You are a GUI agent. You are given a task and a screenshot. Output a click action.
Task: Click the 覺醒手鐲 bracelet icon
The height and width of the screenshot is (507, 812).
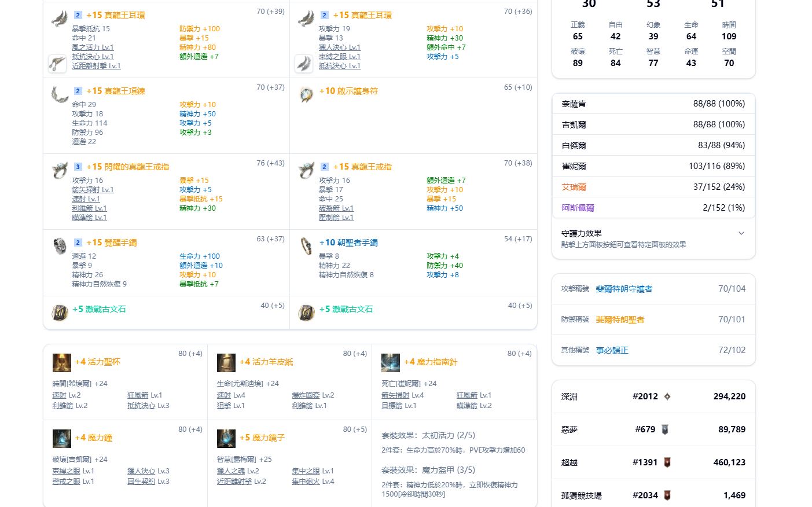pos(60,246)
